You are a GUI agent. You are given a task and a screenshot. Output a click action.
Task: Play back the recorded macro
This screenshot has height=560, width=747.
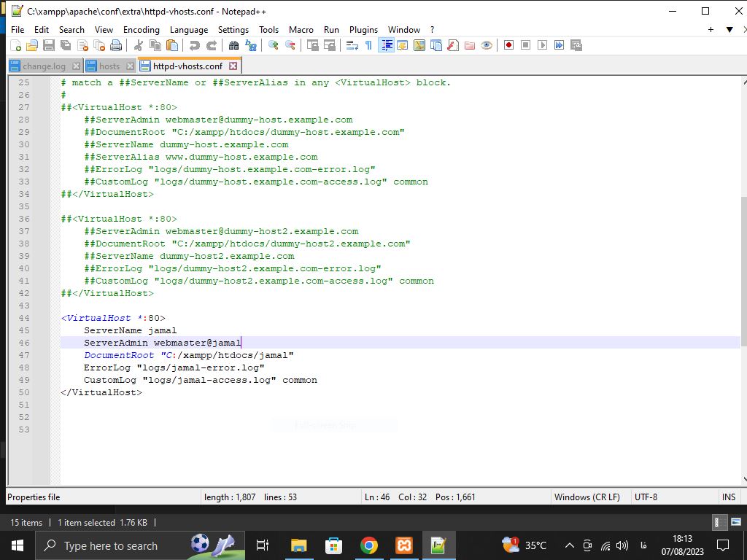point(542,45)
